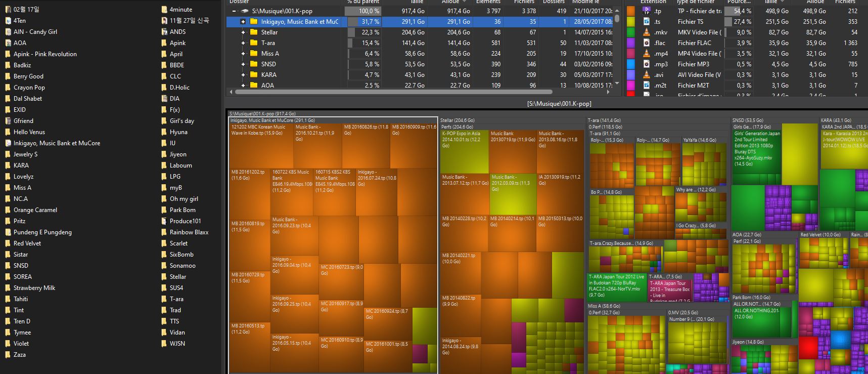Select treemap block K-POP Expo in Asia 2014.10.01.ts
This screenshot has width=868, height=374.
click(x=465, y=151)
